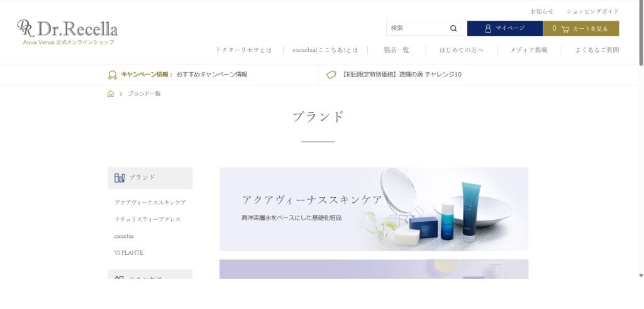Select アクアヴィーナススキンケア in sidebar
This screenshot has height=309, width=644.
(150, 202)
